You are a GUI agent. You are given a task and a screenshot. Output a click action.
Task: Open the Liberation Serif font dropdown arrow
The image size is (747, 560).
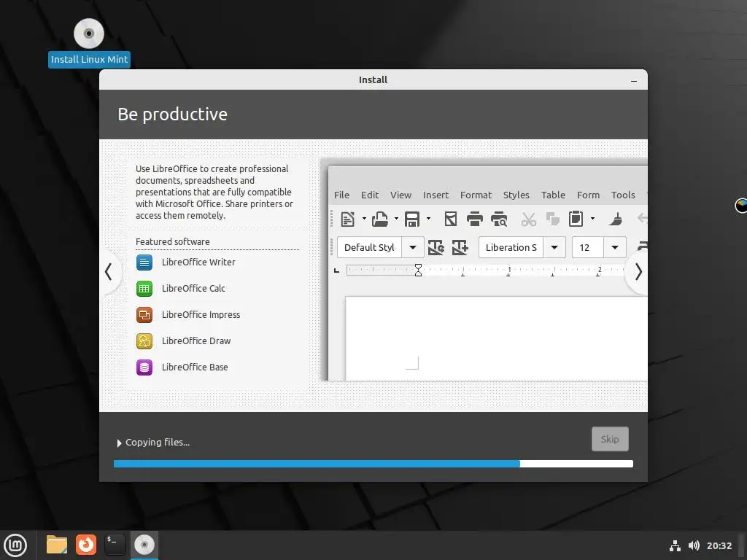click(554, 248)
